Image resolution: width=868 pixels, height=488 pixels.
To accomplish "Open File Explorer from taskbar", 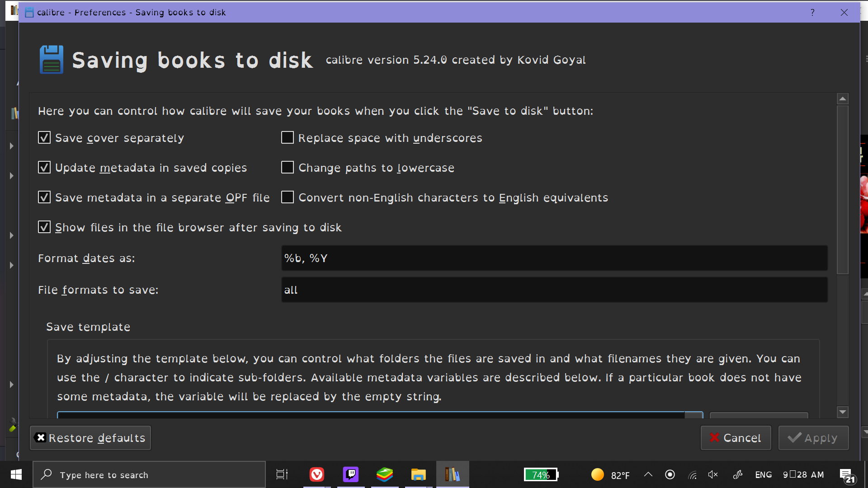I will coord(419,474).
